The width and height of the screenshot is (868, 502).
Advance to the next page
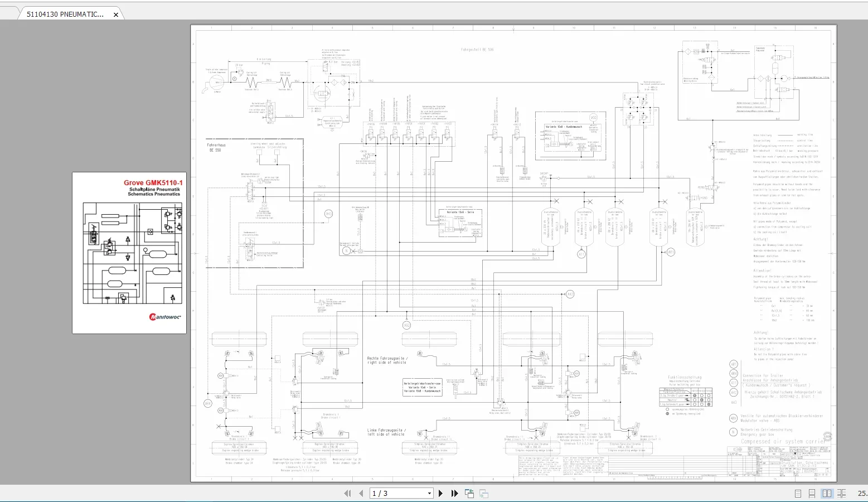441,493
